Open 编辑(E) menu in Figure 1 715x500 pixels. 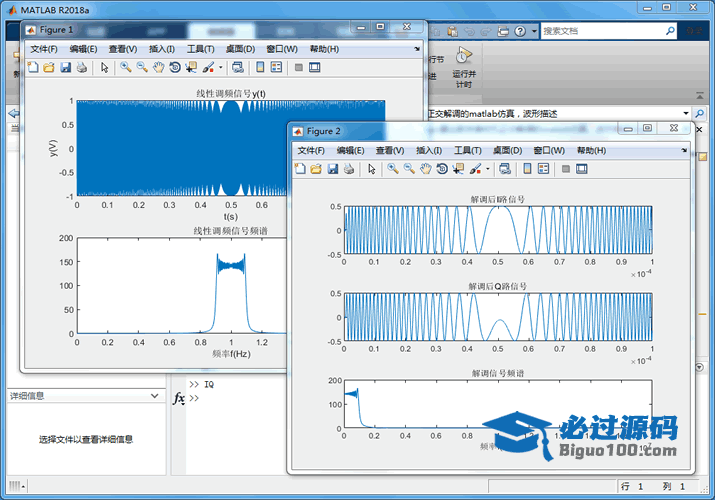tap(83, 49)
